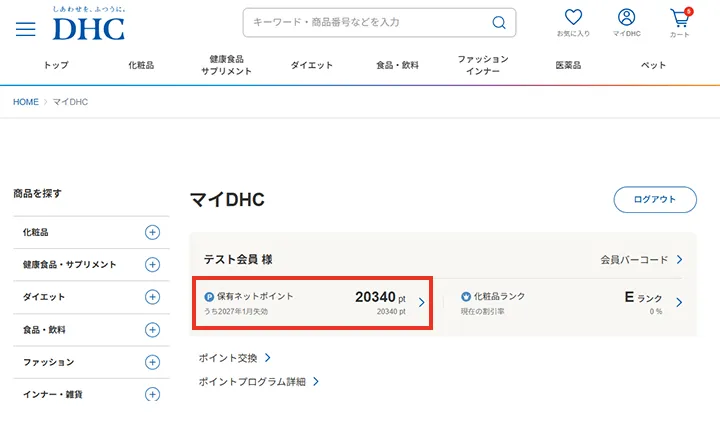Click the ログアウト button
The image size is (720, 423).
[x=654, y=199]
